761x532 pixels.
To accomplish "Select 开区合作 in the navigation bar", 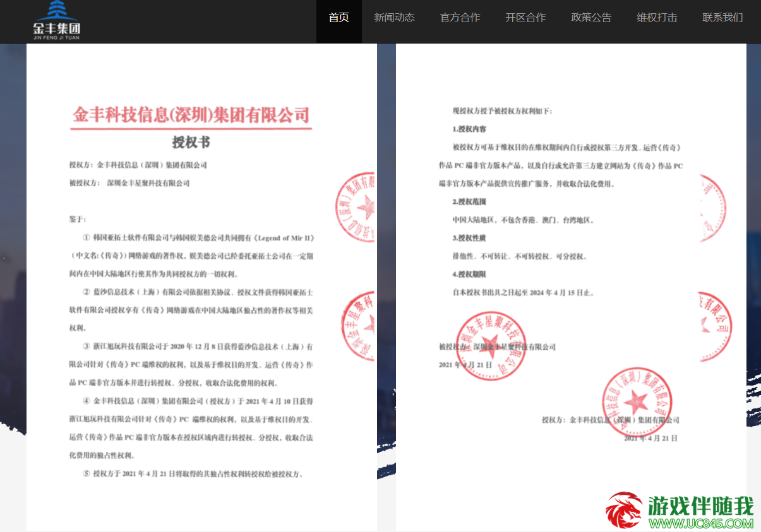I will point(525,18).
